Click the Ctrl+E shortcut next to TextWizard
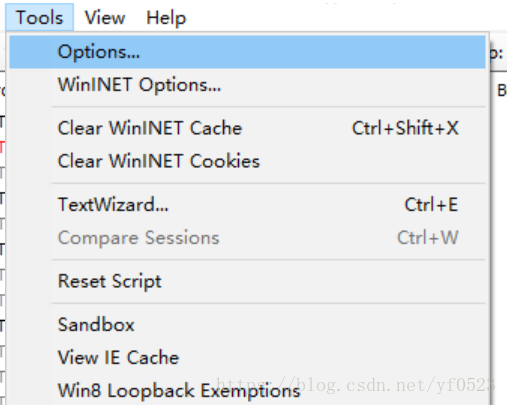507x405 pixels. tap(431, 204)
